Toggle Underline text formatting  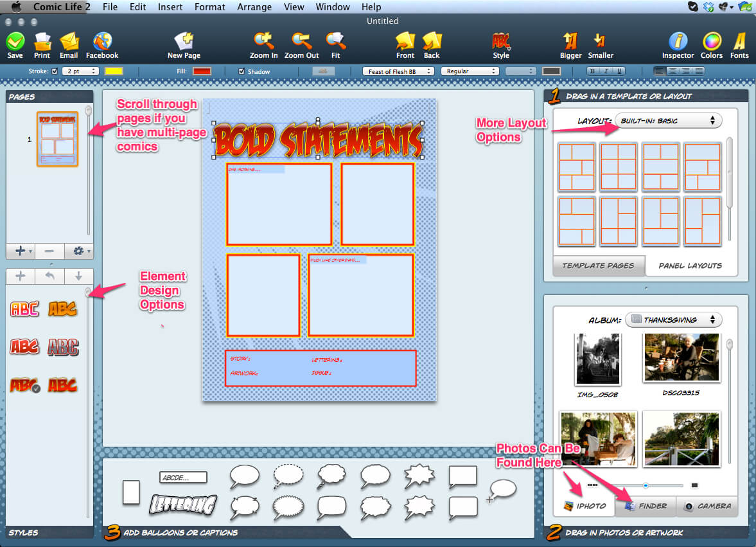pyautogui.click(x=620, y=71)
